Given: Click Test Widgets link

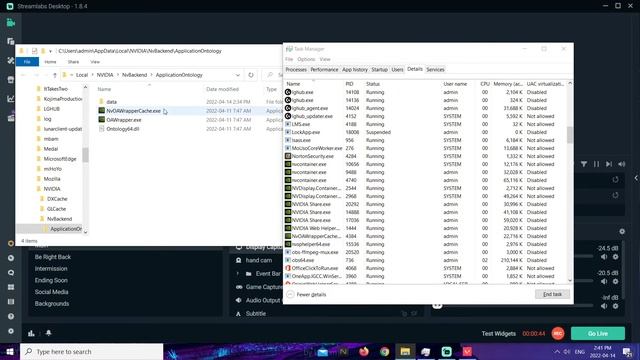Looking at the screenshot, I should [498, 333].
